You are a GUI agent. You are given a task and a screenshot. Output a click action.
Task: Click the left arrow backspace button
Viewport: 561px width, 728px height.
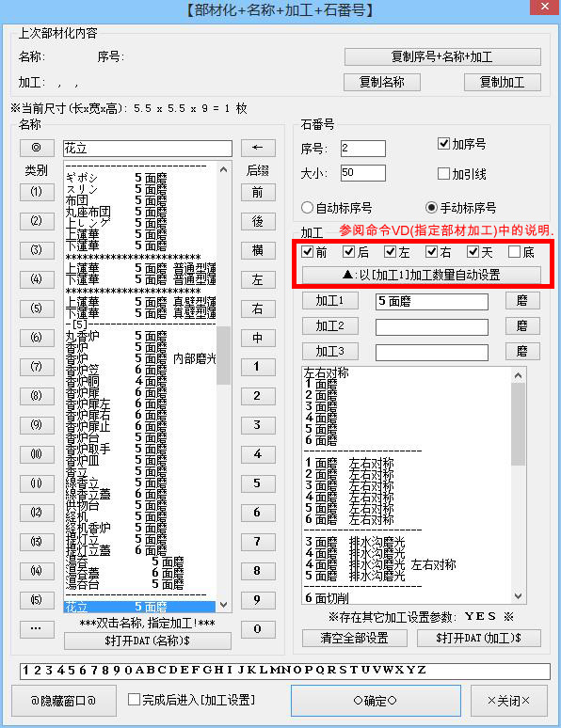pyautogui.click(x=258, y=148)
